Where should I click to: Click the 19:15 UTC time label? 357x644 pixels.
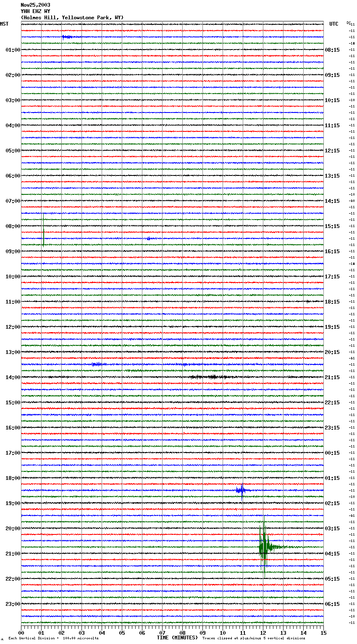click(332, 327)
